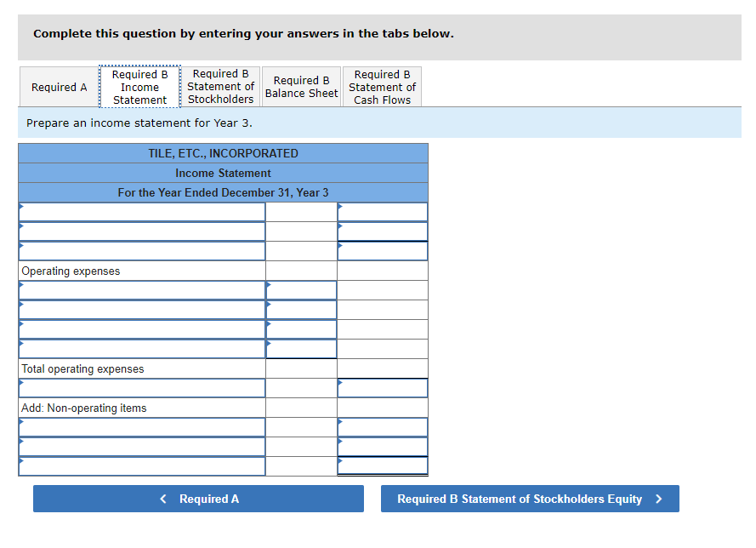Click the Operating expenses row label
The image size is (756, 548).
click(x=71, y=271)
